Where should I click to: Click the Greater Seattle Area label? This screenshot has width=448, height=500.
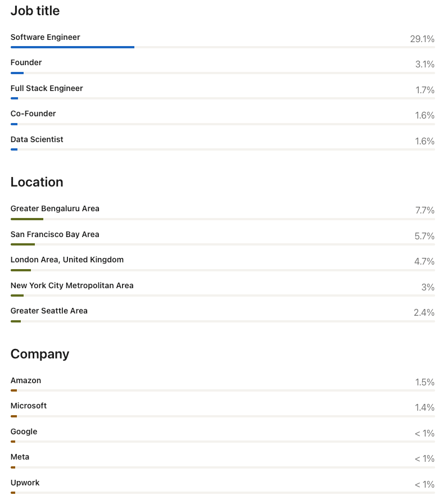(49, 311)
